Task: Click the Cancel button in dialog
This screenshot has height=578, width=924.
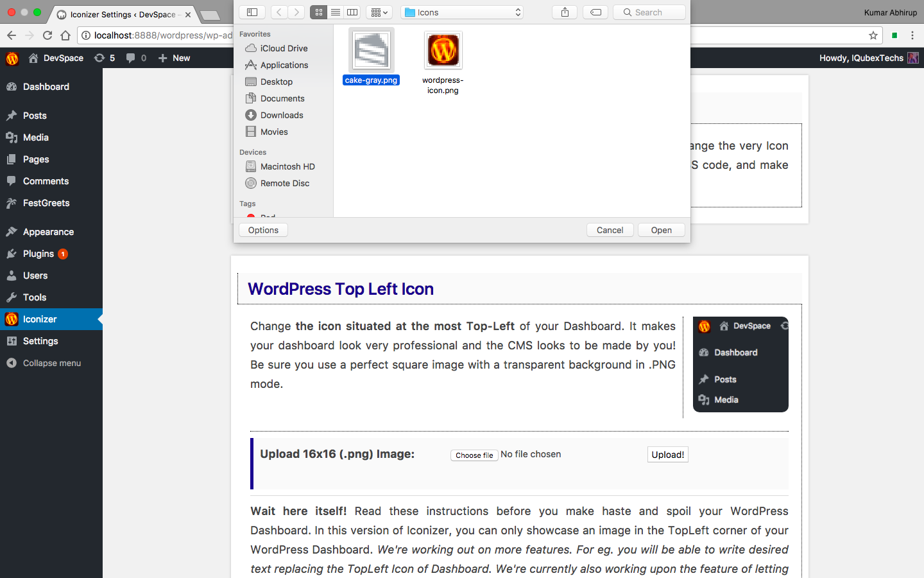Action: tap(610, 230)
